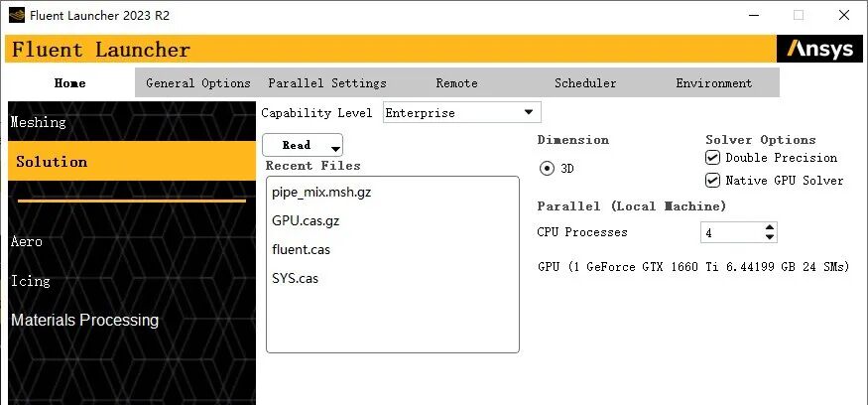Open the General Options tab
The height and width of the screenshot is (405, 868).
[x=198, y=83]
